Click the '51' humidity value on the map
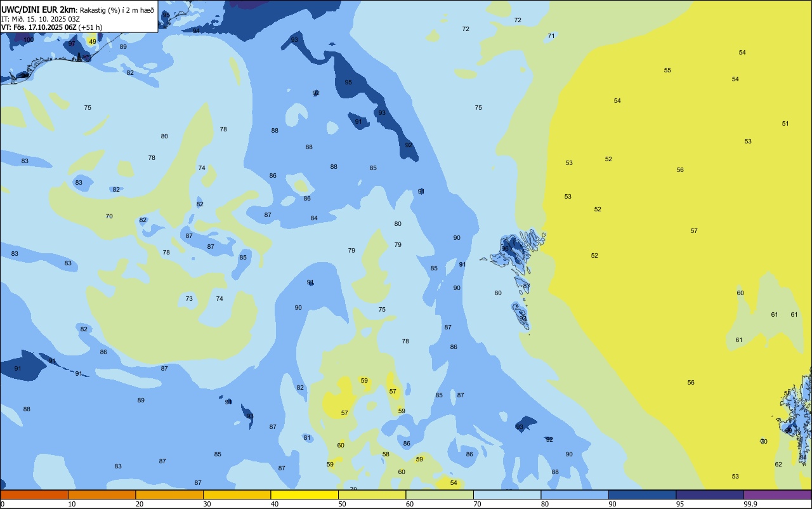Screen dimensions: 812x509 (785, 124)
